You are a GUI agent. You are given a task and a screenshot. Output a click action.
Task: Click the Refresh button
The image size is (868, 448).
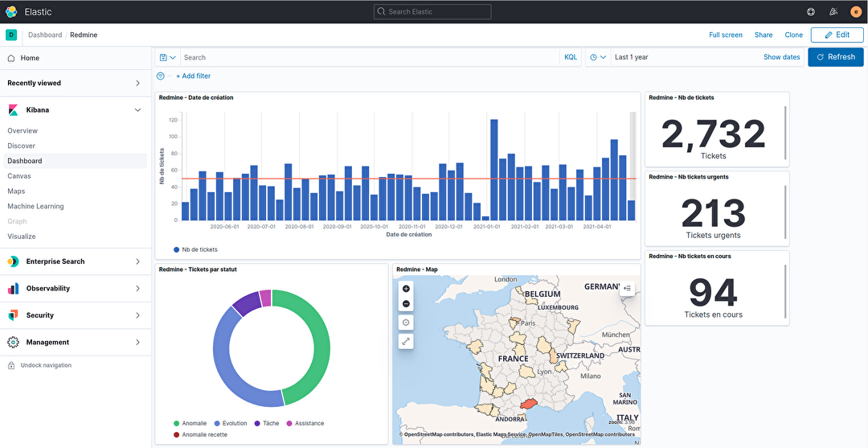(x=836, y=57)
